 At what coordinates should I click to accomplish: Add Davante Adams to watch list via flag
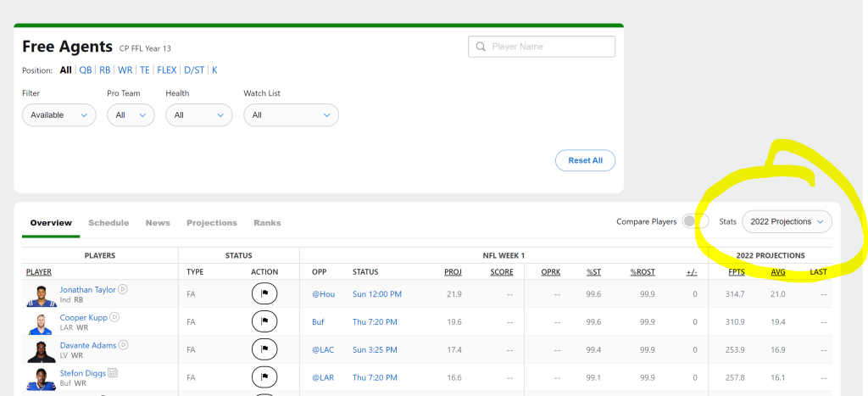[264, 349]
